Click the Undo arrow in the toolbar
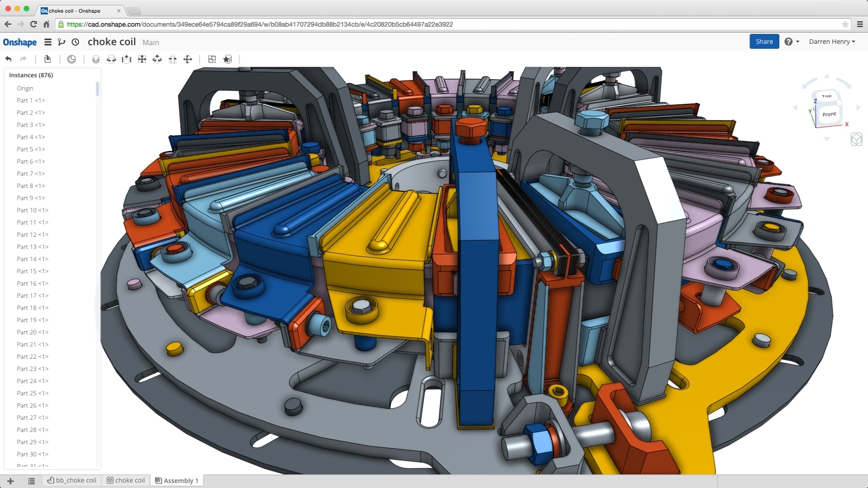Image resolution: width=868 pixels, height=488 pixels. click(x=8, y=59)
